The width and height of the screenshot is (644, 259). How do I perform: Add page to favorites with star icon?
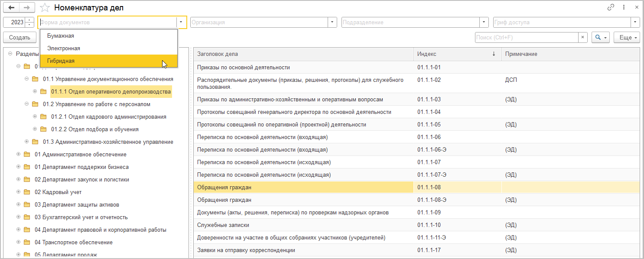click(44, 7)
